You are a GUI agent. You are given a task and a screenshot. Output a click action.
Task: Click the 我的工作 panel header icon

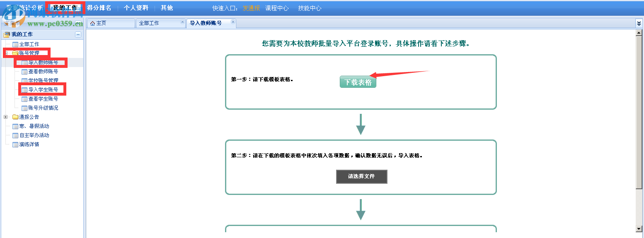coord(6,34)
